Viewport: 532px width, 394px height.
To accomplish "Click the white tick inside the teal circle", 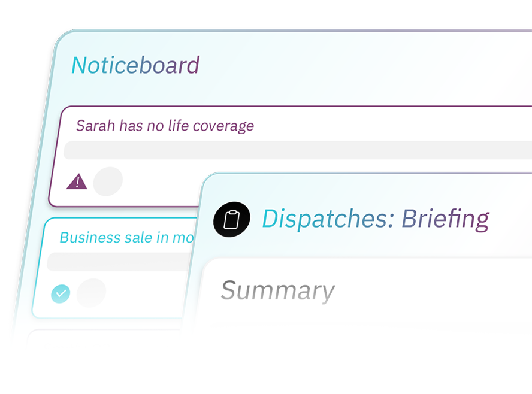I will 61,293.
